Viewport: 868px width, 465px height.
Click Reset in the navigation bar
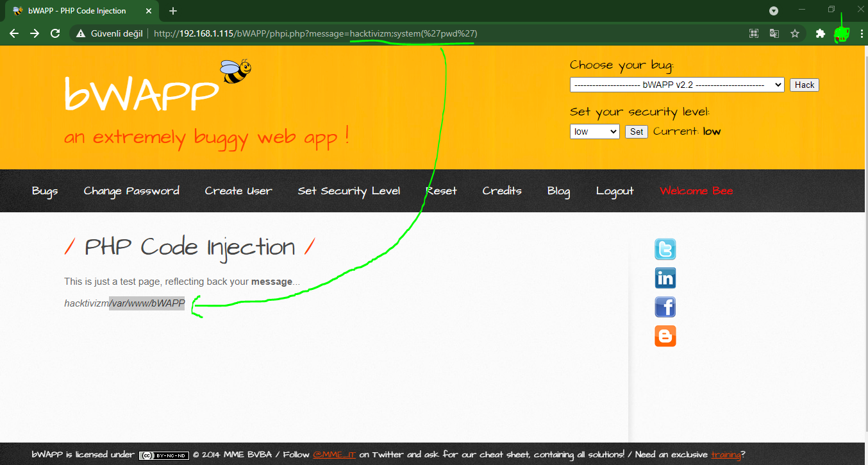442,191
